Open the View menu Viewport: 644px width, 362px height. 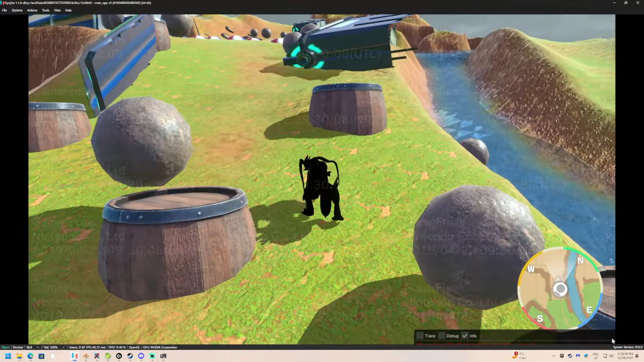(x=57, y=10)
